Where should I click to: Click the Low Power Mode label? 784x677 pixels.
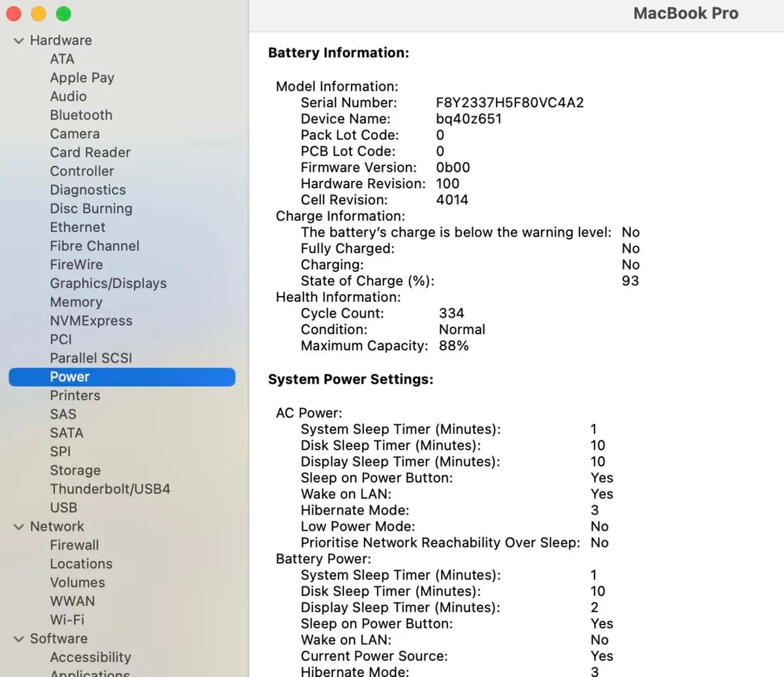358,527
